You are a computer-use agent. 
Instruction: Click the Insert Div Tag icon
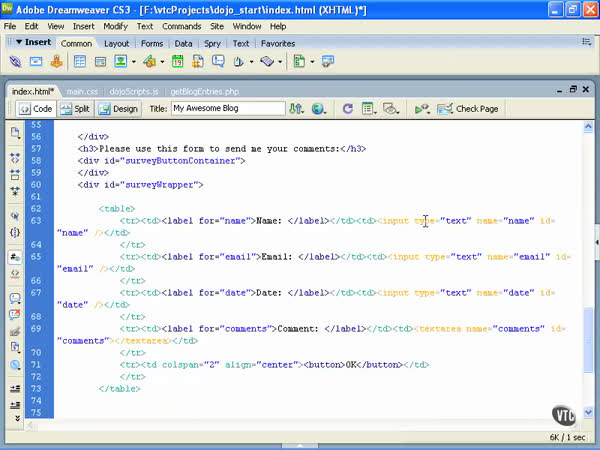click(100, 62)
